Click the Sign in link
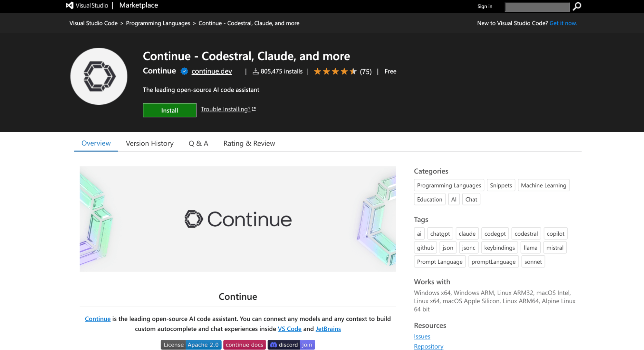Screen dimensions: 644x350 click(485, 6)
